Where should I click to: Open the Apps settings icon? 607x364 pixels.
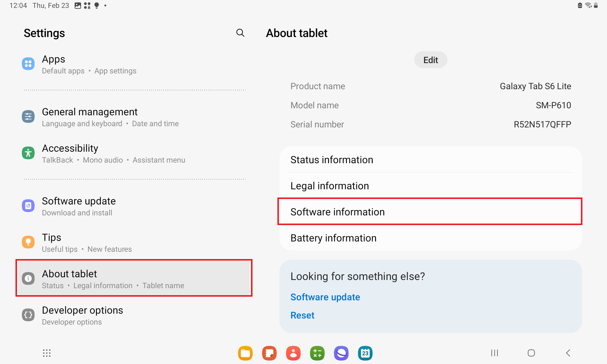click(28, 64)
